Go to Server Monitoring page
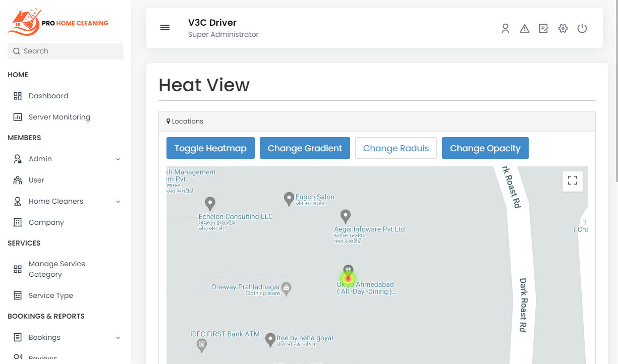 coord(59,117)
